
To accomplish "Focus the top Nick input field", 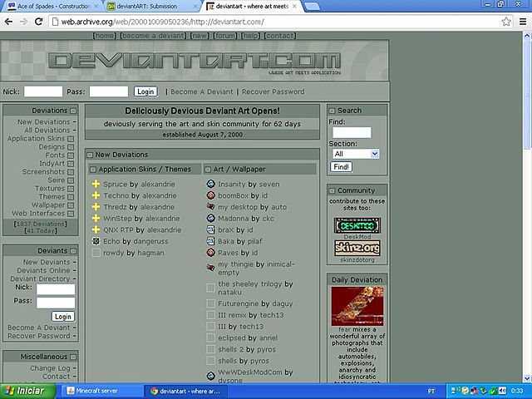I will click(x=43, y=91).
